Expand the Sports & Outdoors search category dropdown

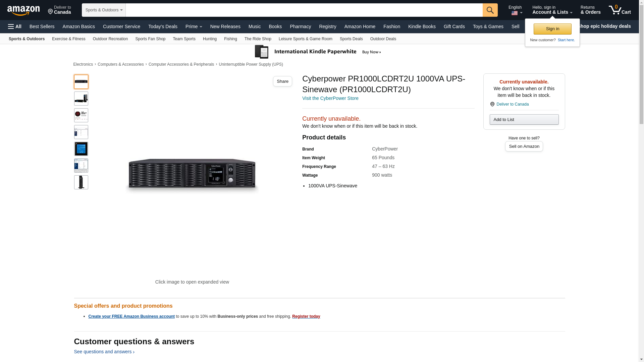[x=104, y=10]
